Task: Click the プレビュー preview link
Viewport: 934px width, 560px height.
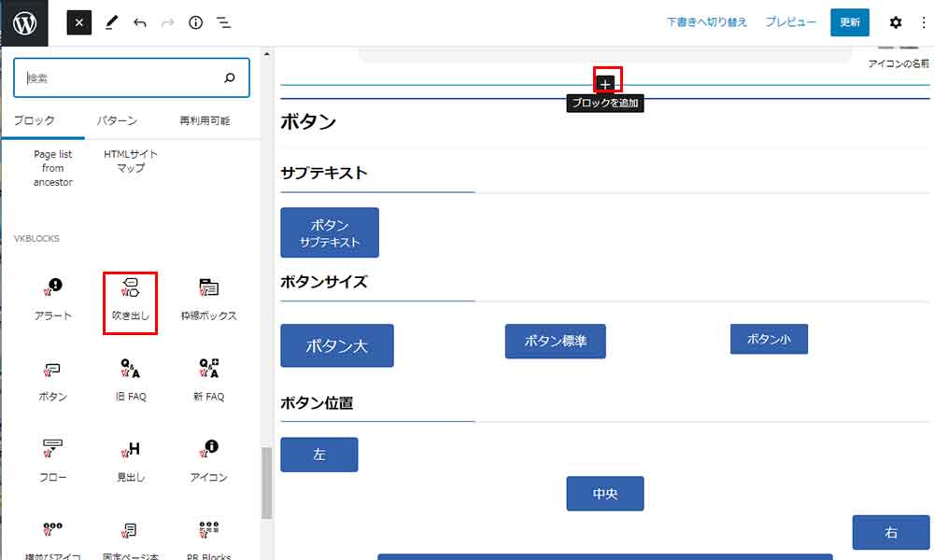Action: click(x=791, y=22)
